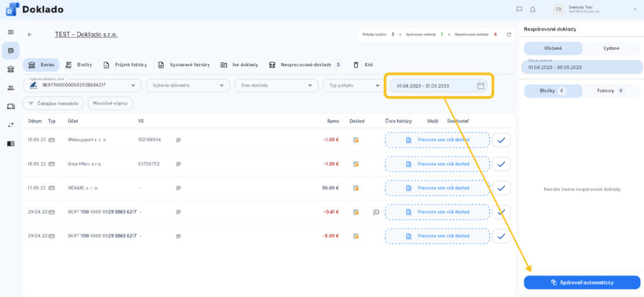Open Mesačné výpisy
The image size is (644, 297).
tap(110, 103)
